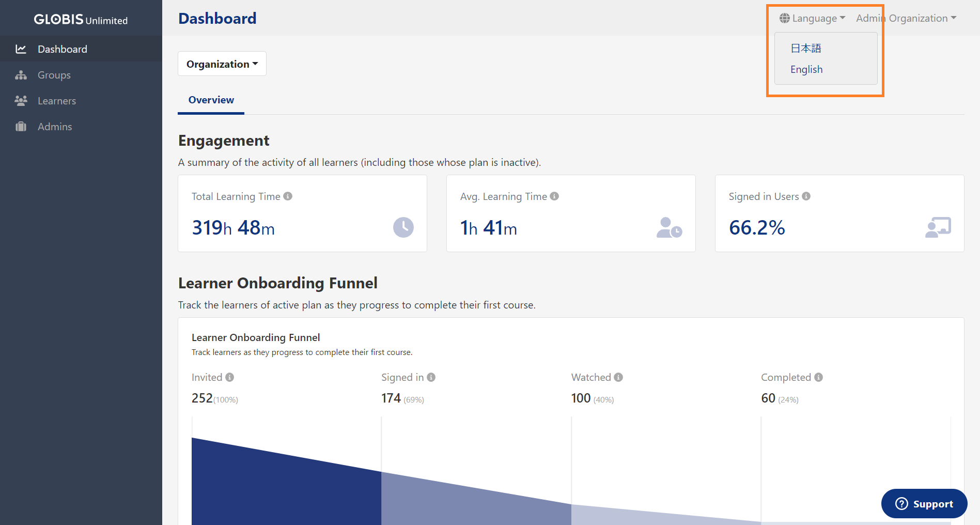Expand the Organization filter dropdown
The width and height of the screenshot is (980, 525).
[222, 64]
